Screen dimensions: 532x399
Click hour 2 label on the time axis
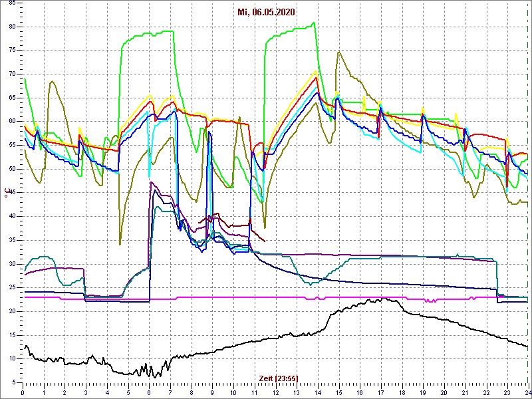pyautogui.click(x=65, y=391)
